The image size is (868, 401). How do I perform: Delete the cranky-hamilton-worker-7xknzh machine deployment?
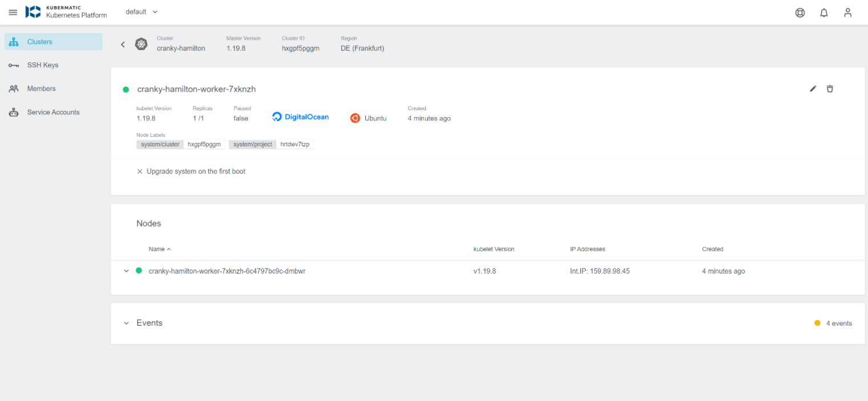click(x=830, y=89)
